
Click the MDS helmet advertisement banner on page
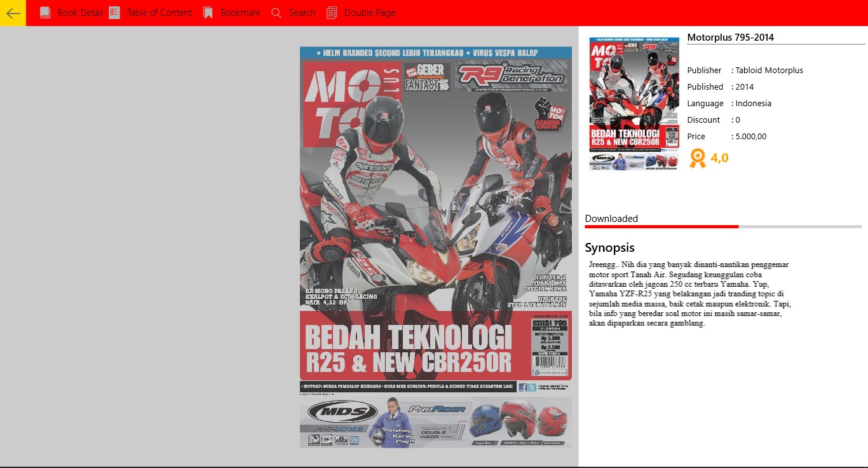click(436, 422)
